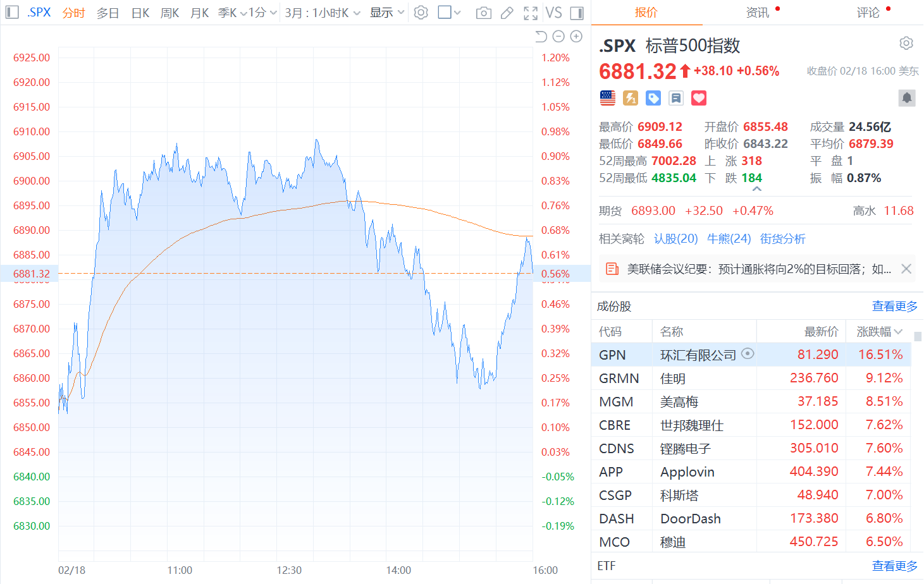Dismiss the Fed minutes news banner

[x=906, y=269]
